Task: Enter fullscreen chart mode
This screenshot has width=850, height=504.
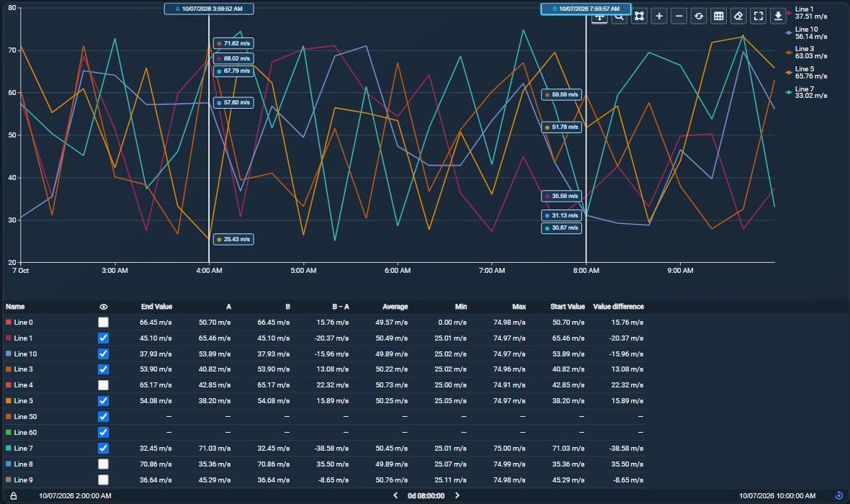Action: click(x=759, y=17)
